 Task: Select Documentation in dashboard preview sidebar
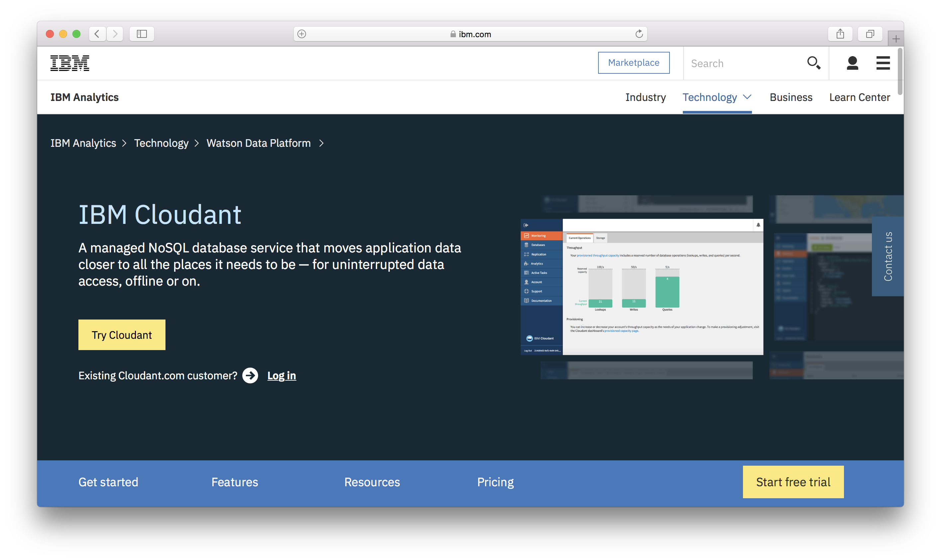pos(541,301)
